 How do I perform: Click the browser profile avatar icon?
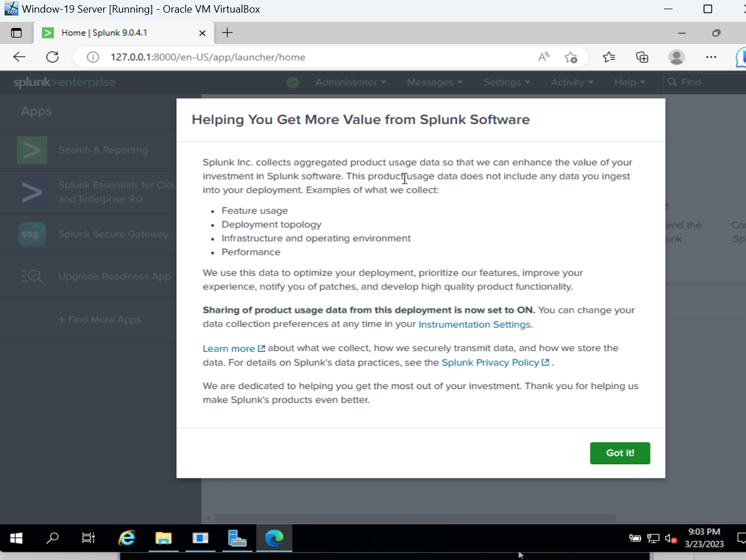coord(677,57)
